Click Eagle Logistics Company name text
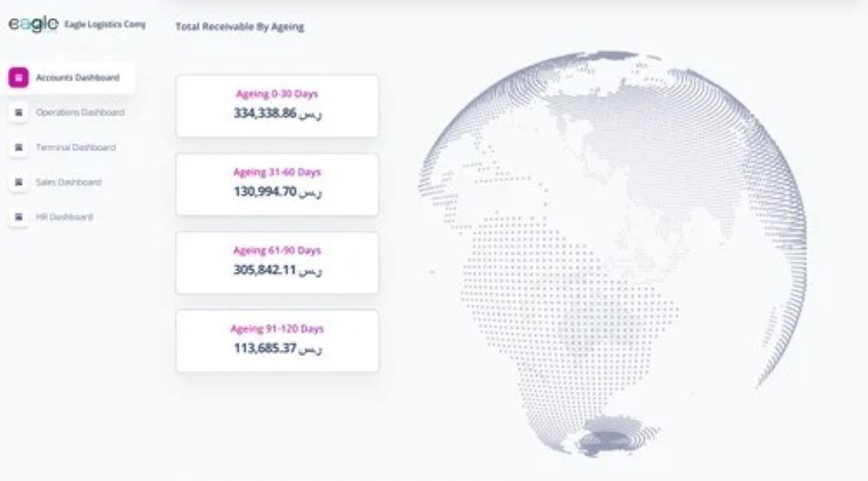 tap(105, 24)
